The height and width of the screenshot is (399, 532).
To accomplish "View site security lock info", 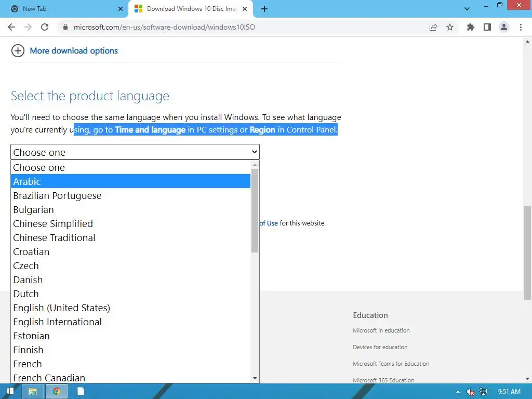I will click(65, 27).
